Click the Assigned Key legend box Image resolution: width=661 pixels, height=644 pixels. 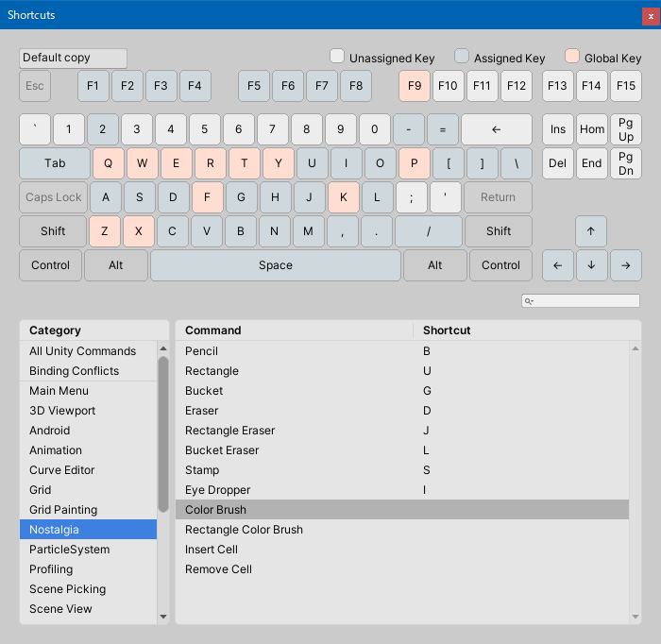coord(462,56)
